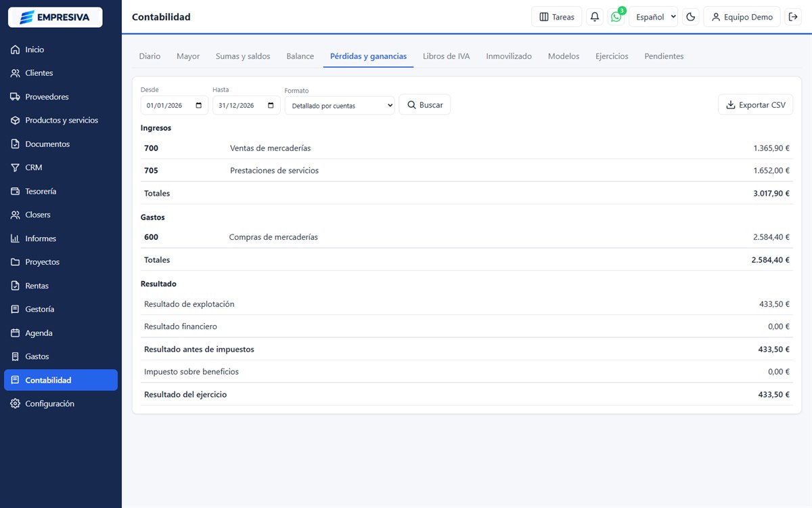The height and width of the screenshot is (508, 812).
Task: Switch to the Mayor tab
Action: [188, 56]
